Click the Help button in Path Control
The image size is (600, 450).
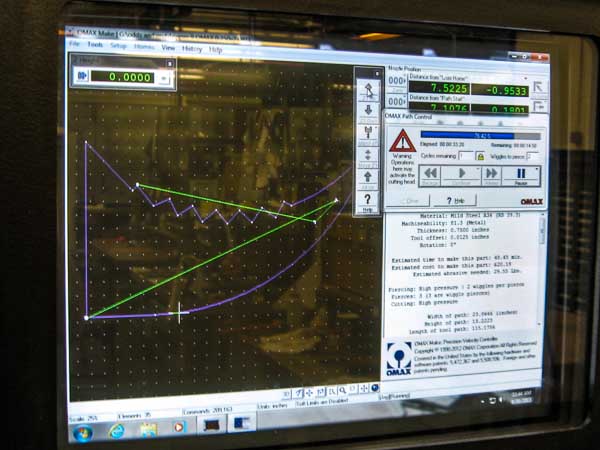pos(455,200)
